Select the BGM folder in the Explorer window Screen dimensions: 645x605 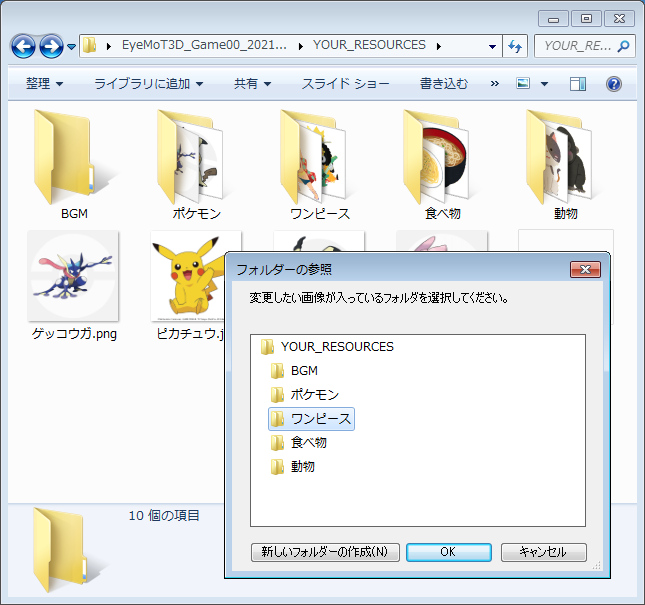coord(74,165)
